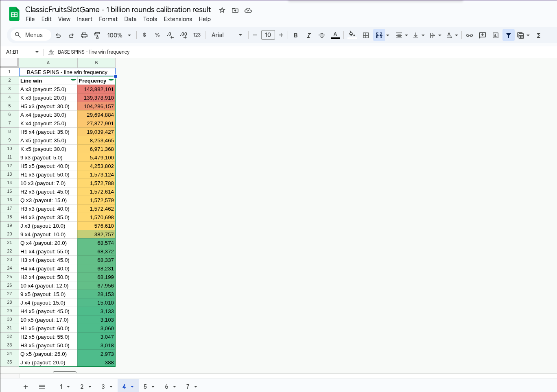
Task: Click the redo icon
Action: (71, 35)
